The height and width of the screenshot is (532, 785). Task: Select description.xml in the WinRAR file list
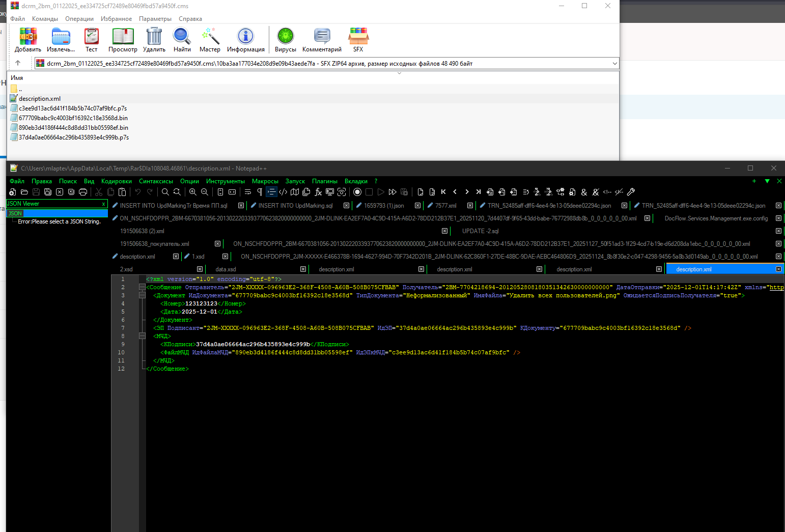point(40,99)
